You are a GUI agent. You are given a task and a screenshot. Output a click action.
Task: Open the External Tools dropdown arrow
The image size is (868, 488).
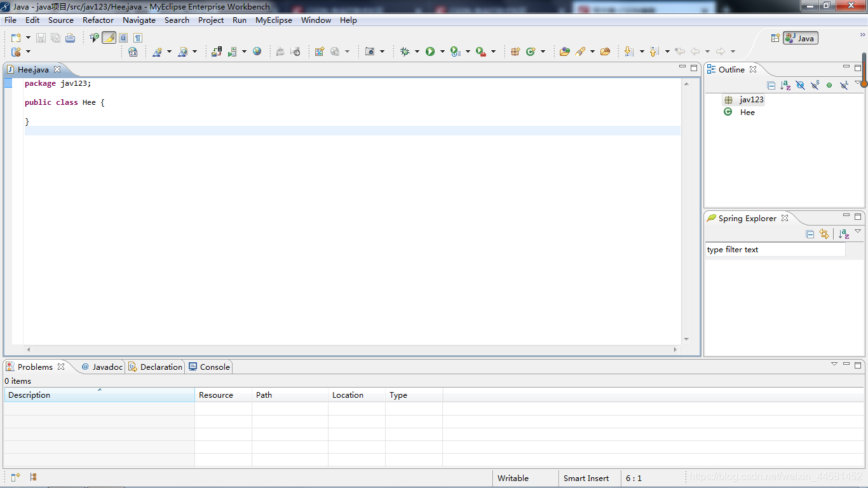pos(493,51)
